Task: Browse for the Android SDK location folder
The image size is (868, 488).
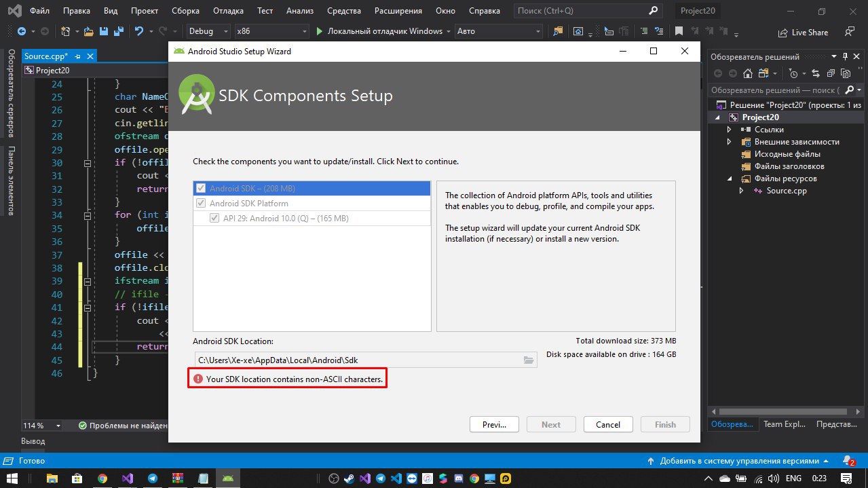Action: (x=529, y=360)
